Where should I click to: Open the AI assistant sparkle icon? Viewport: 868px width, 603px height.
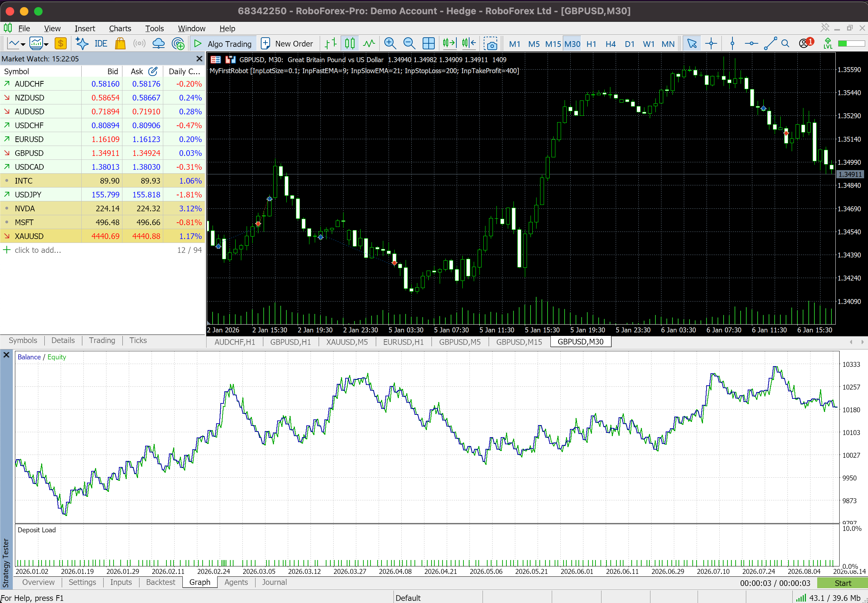click(x=82, y=43)
